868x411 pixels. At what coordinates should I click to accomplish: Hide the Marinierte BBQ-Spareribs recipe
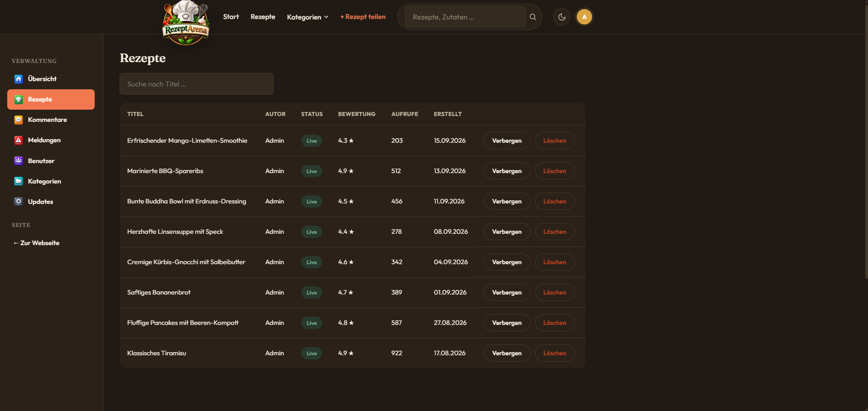pyautogui.click(x=507, y=171)
